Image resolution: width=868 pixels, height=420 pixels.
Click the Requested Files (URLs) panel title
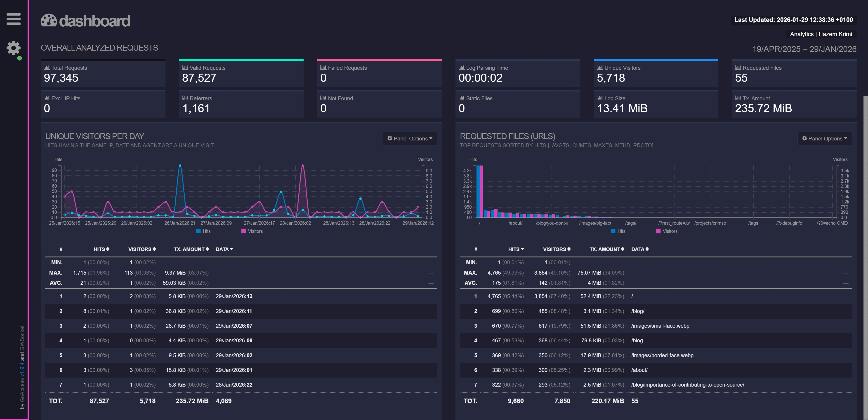tap(507, 136)
